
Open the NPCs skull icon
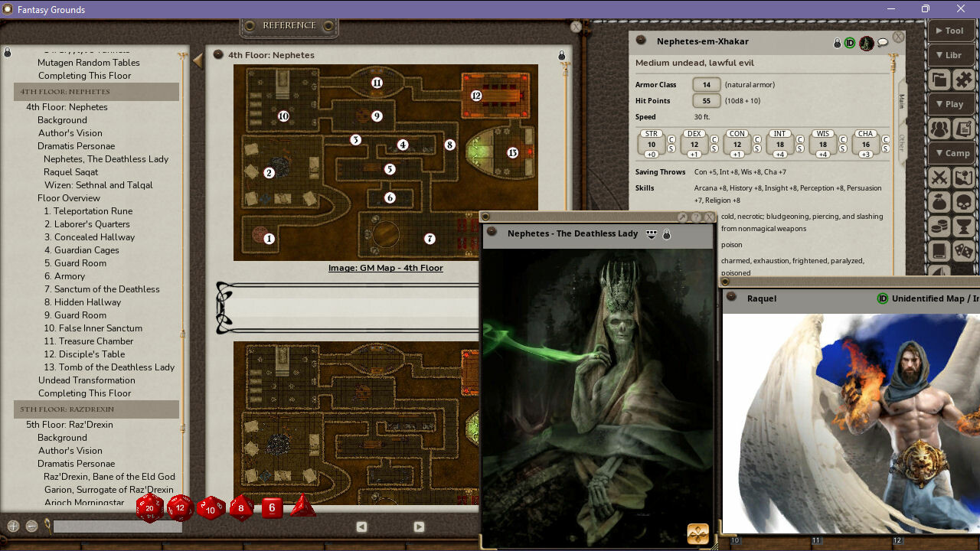(963, 201)
